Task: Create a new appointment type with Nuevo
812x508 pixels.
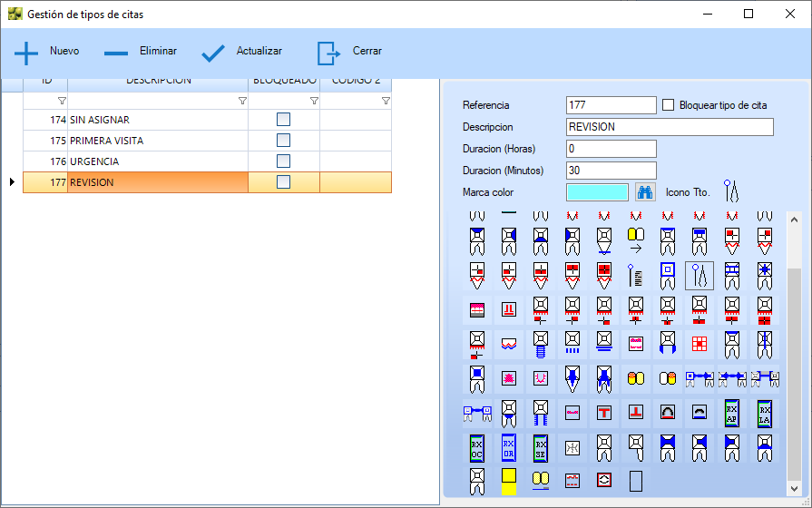Action: 46,52
